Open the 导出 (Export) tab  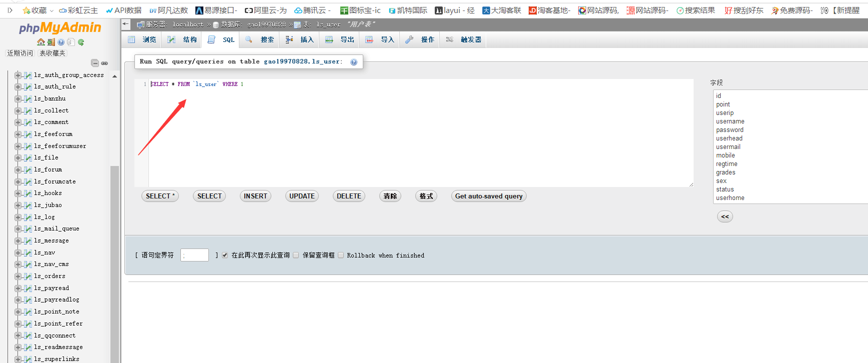(x=340, y=39)
